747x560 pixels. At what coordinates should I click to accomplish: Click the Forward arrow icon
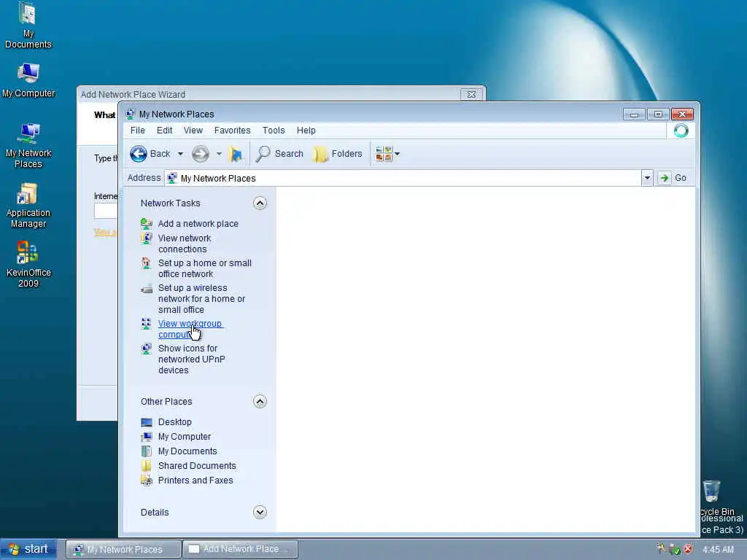point(201,154)
